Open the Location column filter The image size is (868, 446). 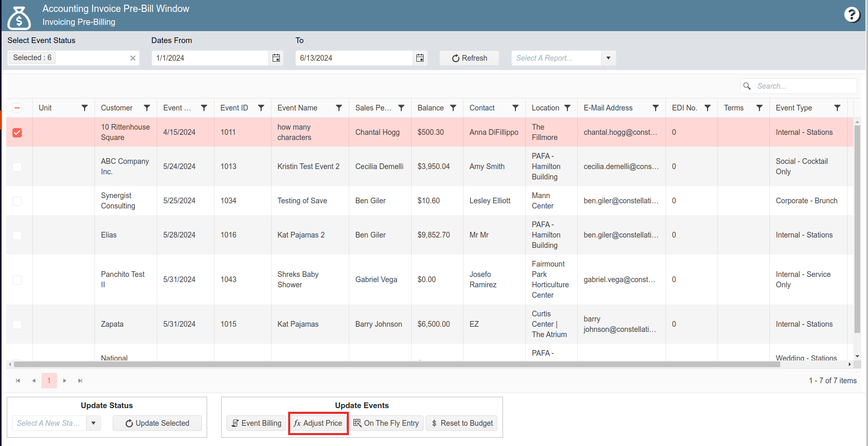coord(567,108)
